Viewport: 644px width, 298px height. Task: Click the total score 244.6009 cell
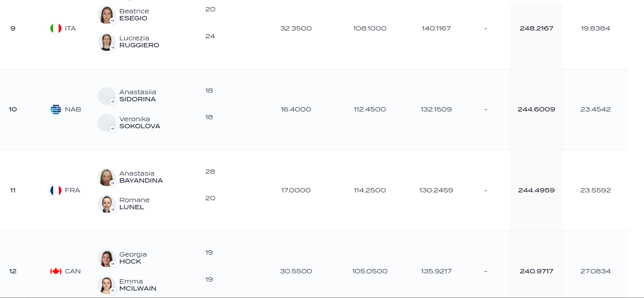tap(536, 110)
